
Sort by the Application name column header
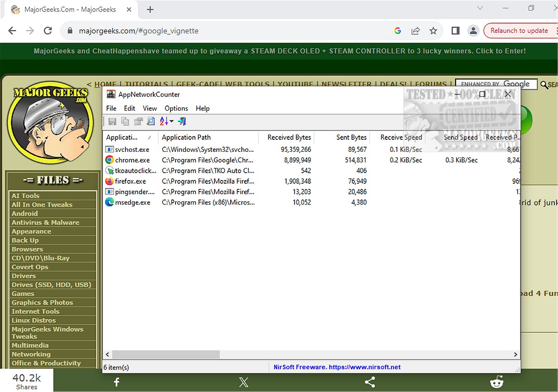[x=130, y=137]
